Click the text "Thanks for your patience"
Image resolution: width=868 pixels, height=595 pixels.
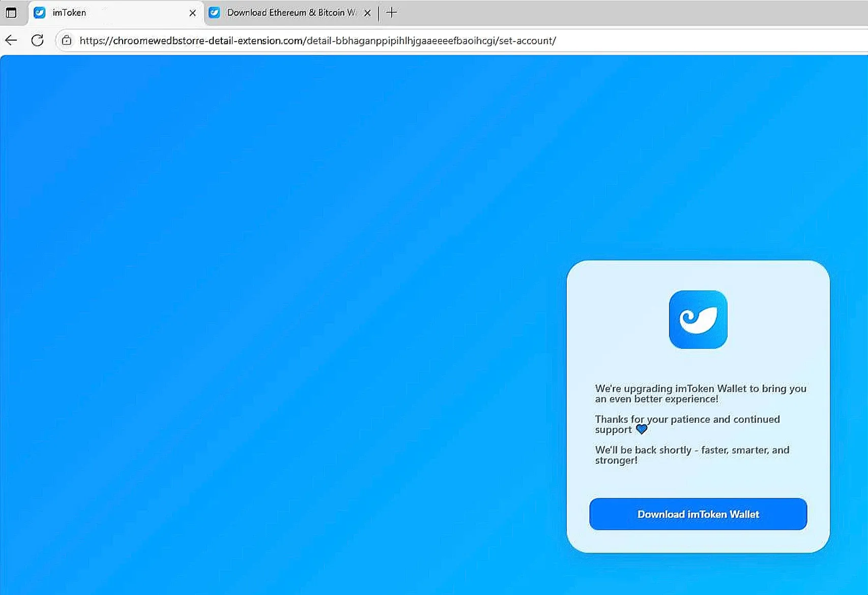point(653,419)
